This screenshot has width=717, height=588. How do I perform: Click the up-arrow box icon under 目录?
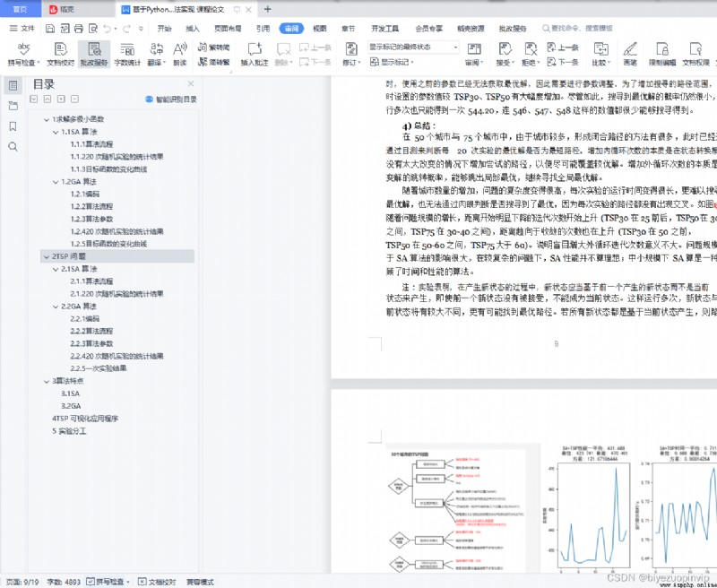(x=48, y=99)
